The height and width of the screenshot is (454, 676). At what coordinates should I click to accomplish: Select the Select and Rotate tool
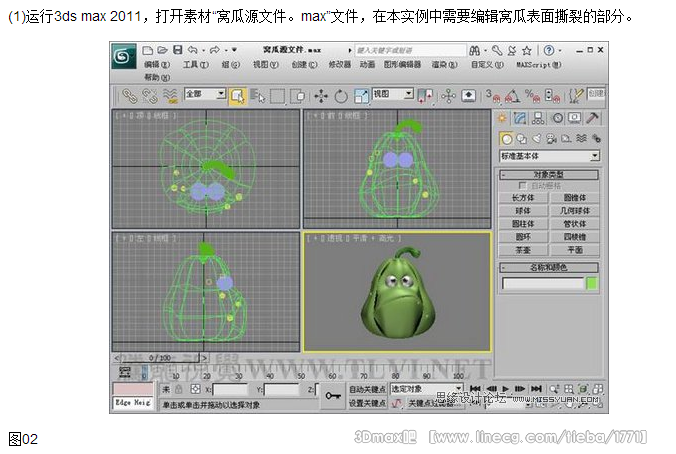(341, 96)
